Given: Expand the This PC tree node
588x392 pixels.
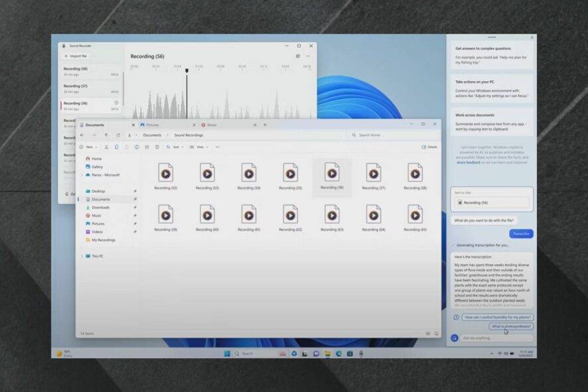Looking at the screenshot, I should [82, 256].
